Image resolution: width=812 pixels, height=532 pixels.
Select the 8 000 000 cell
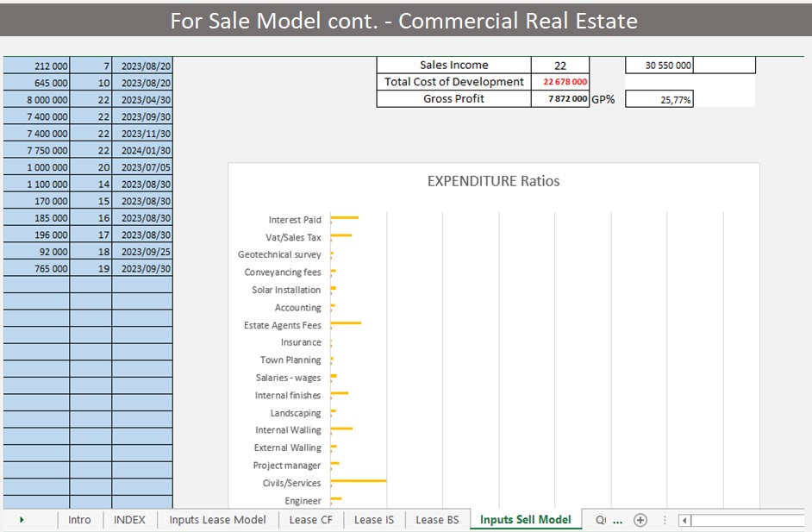[x=36, y=99]
